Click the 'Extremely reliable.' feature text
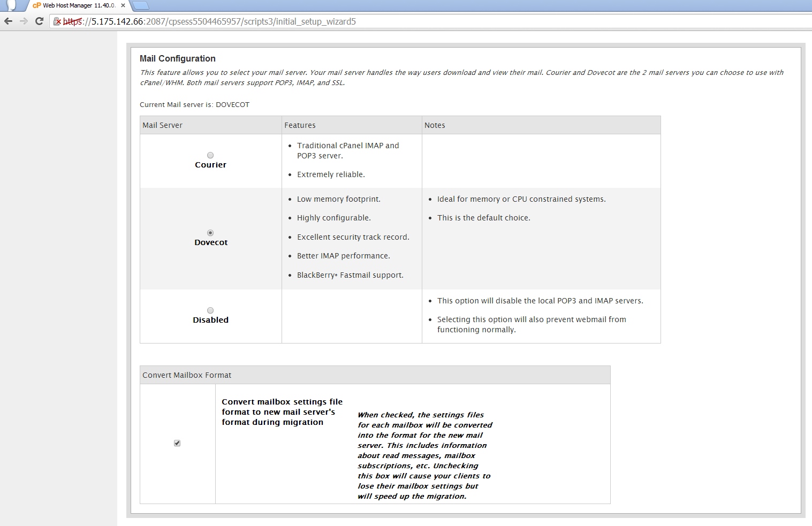 [x=331, y=174]
